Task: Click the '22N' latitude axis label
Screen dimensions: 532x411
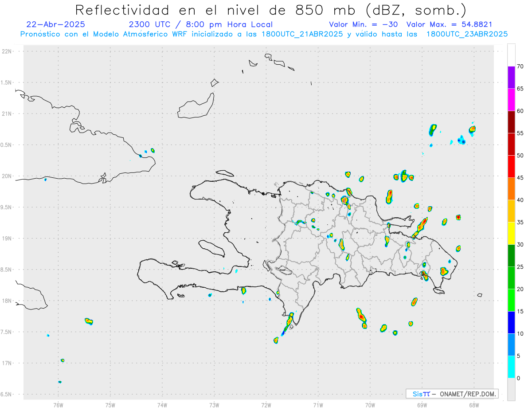Action: (7, 51)
